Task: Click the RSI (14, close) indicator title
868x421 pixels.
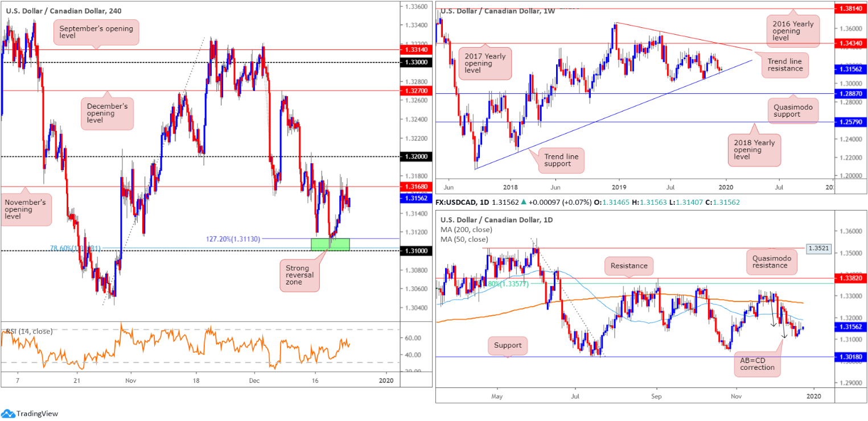Action: point(28,332)
